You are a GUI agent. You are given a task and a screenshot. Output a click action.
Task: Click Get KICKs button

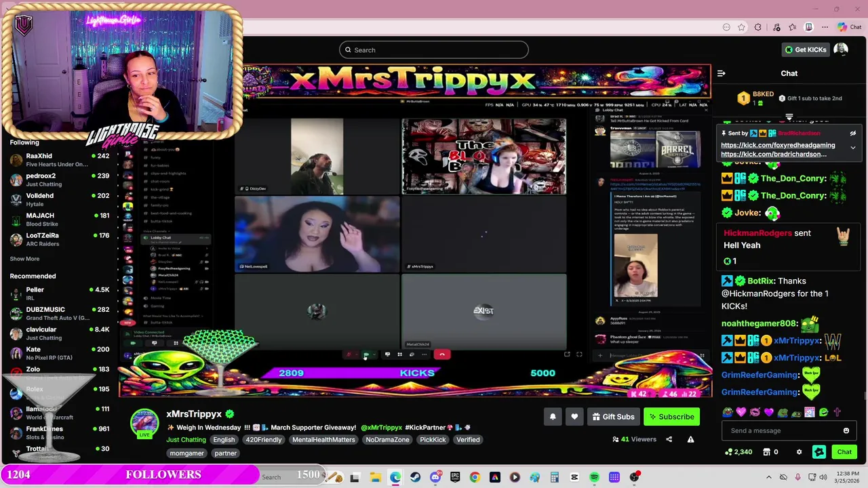pyautogui.click(x=806, y=49)
